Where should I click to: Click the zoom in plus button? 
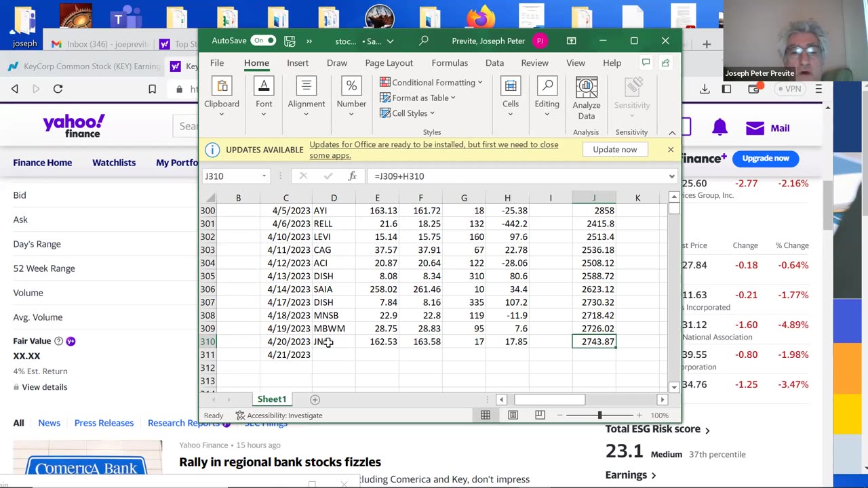coord(639,415)
